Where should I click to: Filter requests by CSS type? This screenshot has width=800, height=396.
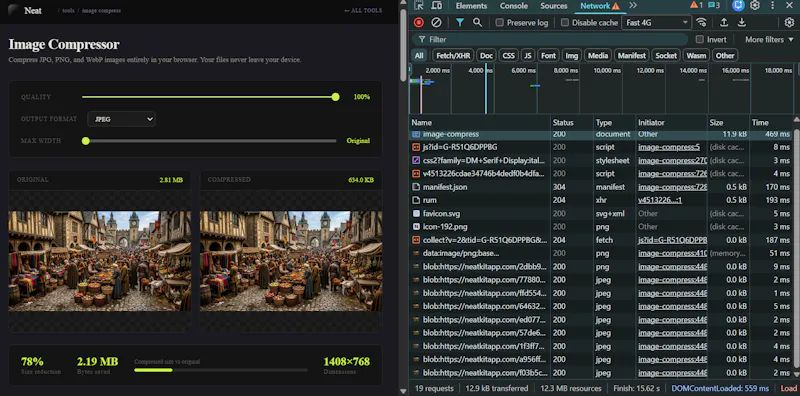tap(508, 56)
